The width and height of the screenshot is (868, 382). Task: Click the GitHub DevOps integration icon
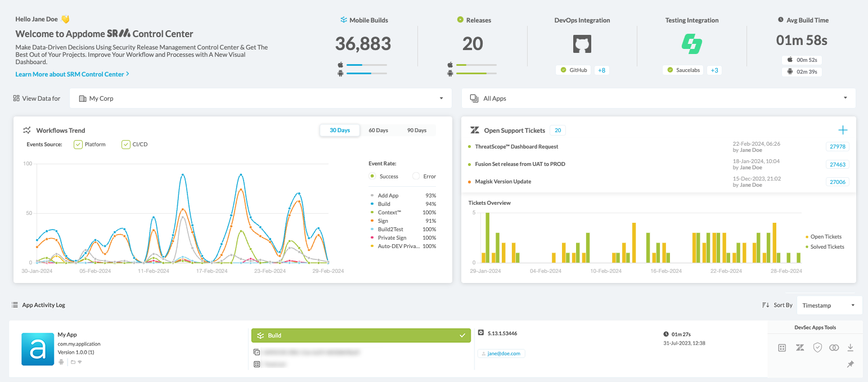pyautogui.click(x=582, y=44)
